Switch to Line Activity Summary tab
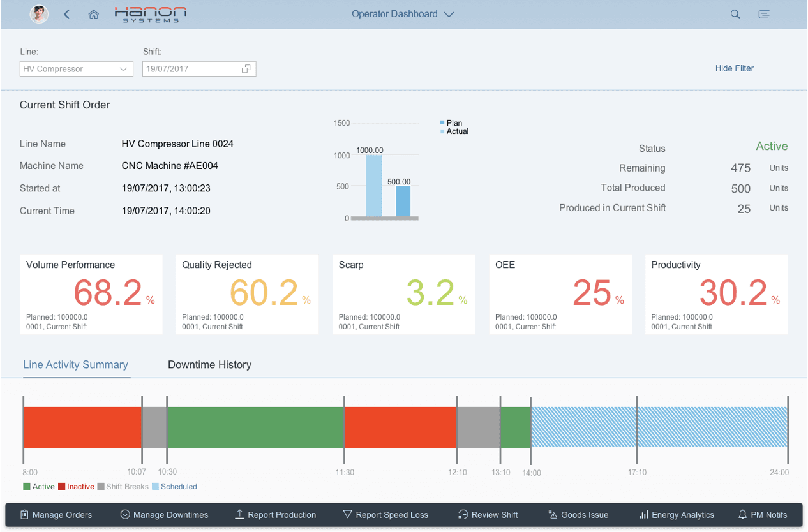 [x=75, y=365]
